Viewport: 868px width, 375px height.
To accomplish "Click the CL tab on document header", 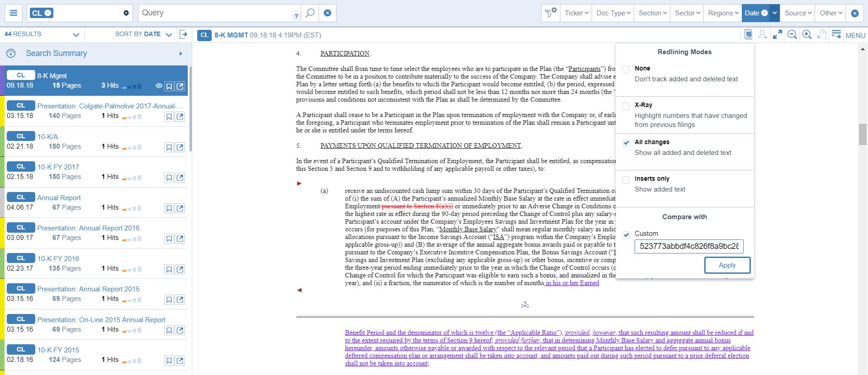I will coord(204,35).
